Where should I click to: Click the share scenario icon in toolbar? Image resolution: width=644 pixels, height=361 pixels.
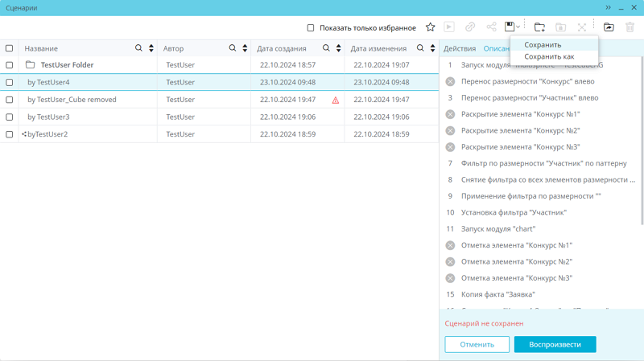click(490, 27)
